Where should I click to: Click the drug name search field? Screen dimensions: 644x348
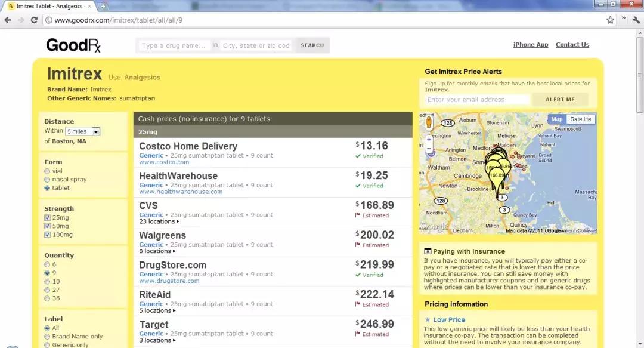coord(174,45)
